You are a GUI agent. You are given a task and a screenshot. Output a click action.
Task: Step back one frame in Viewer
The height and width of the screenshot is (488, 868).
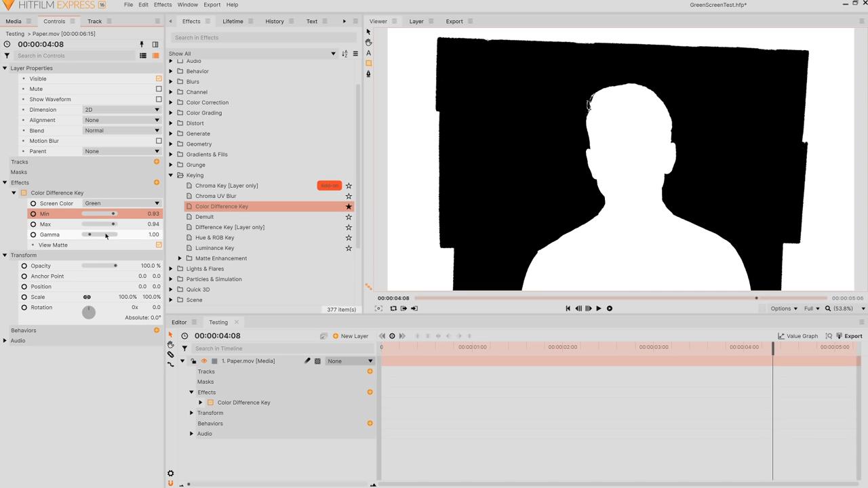tap(578, 308)
